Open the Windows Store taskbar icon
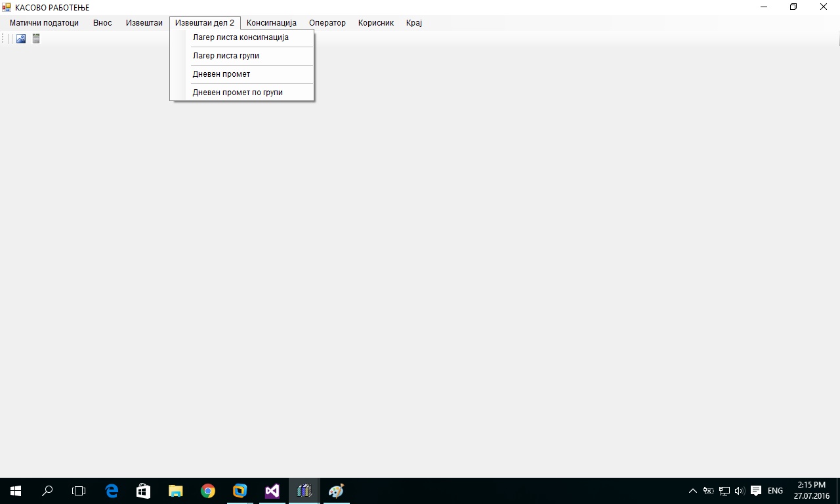 point(144,491)
